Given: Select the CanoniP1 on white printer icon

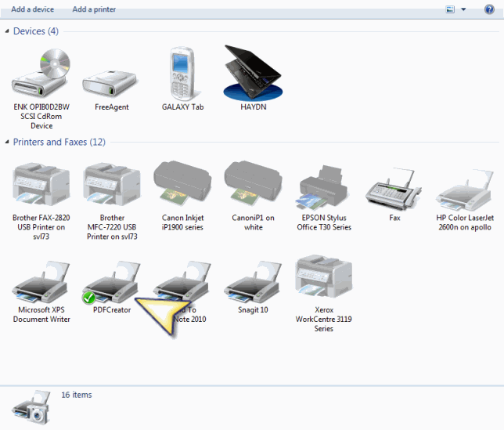Looking at the screenshot, I should [254, 183].
